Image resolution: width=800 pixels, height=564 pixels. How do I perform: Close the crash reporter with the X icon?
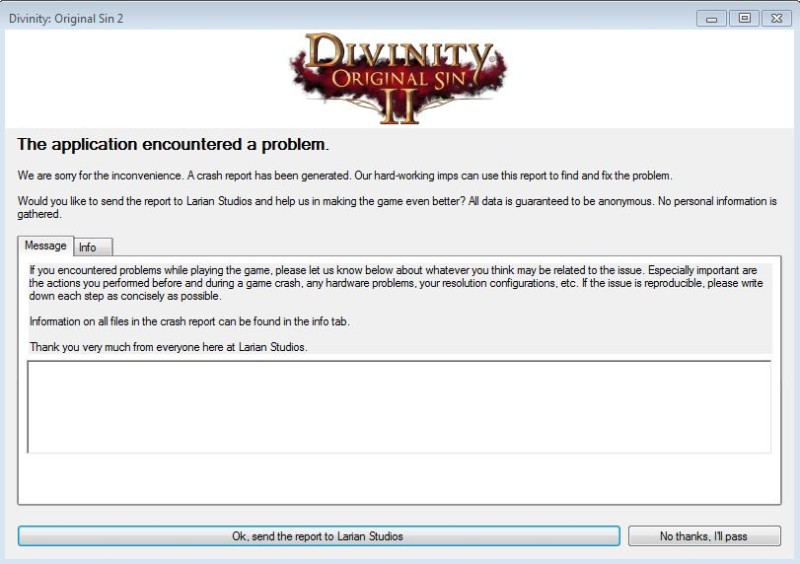coord(777,18)
